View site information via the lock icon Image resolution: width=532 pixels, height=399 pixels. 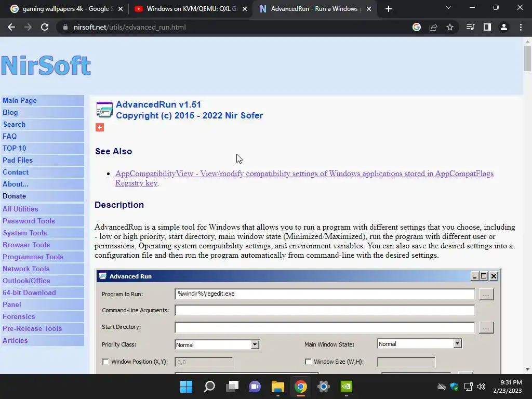65,27
